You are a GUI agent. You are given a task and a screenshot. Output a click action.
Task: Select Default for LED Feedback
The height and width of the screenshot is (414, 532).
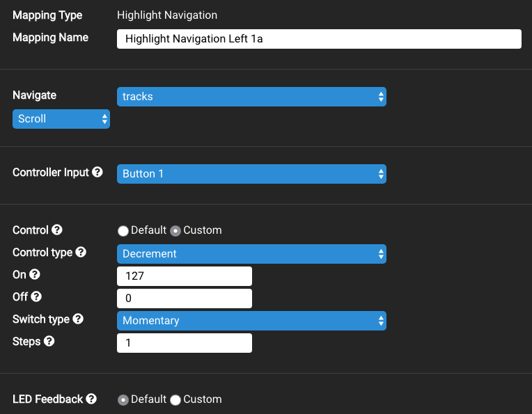[123, 400]
